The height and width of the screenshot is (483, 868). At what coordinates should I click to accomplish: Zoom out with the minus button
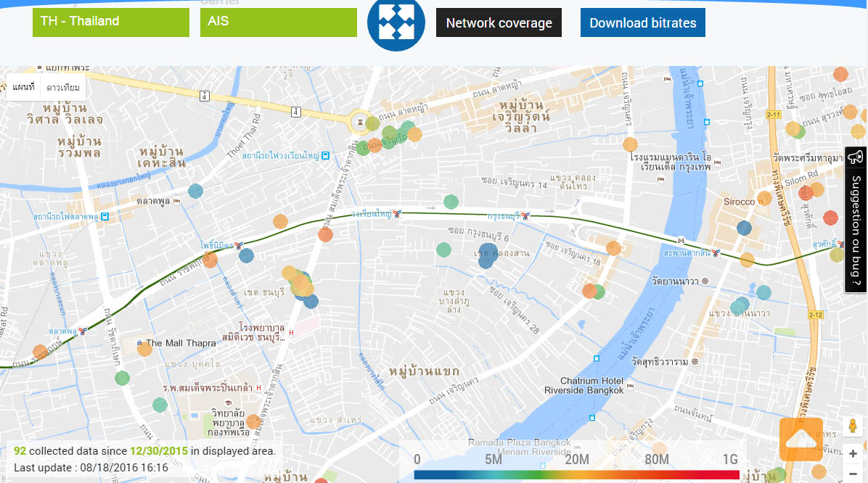[x=853, y=474]
